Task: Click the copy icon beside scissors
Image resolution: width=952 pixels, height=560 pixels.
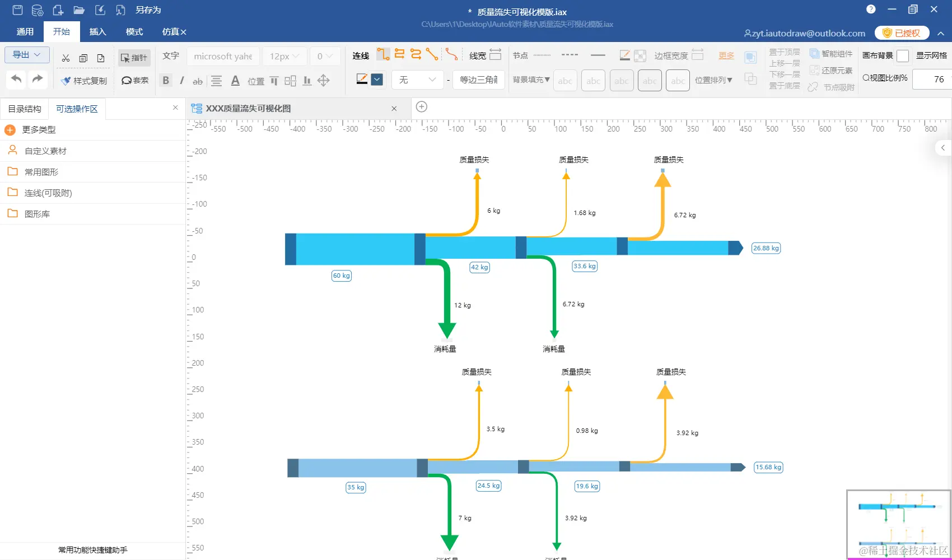Action: click(83, 58)
